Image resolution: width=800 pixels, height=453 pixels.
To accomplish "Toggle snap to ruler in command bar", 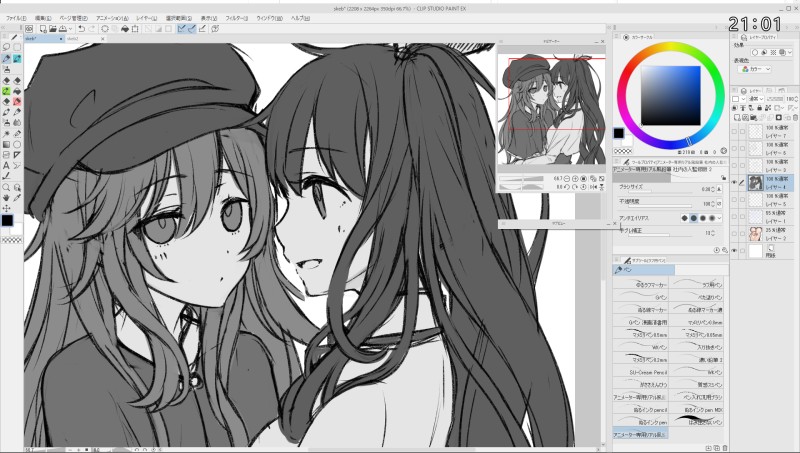I will coord(181,29).
